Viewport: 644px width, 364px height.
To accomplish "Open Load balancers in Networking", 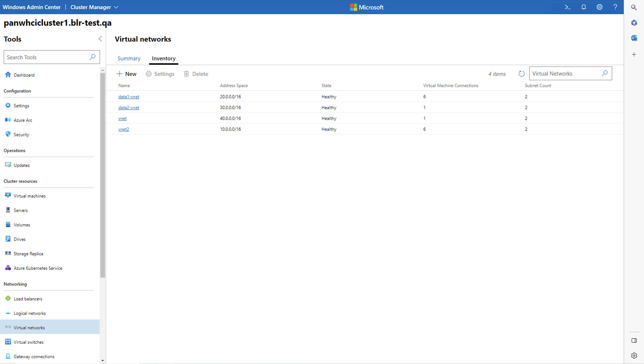I will (28, 299).
